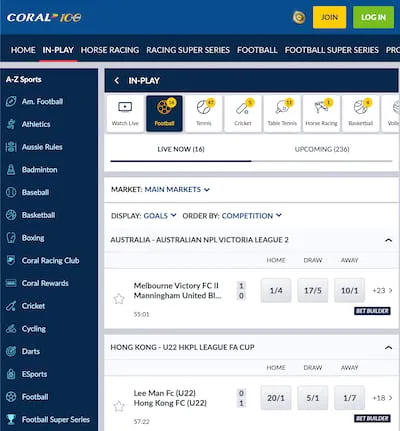Open the gold coin rewards icon
The height and width of the screenshot is (431, 400).
[x=299, y=17]
